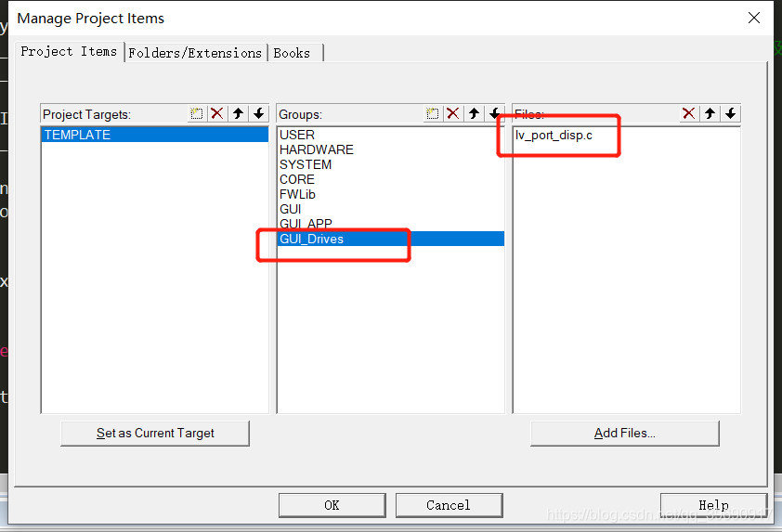This screenshot has width=782, height=532.
Task: Create a new group
Action: [433, 113]
